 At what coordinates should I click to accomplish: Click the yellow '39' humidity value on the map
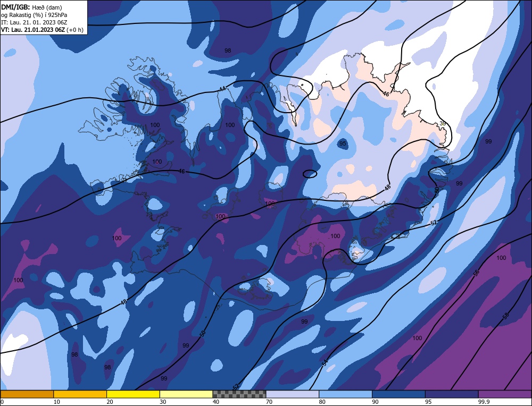(x=443, y=123)
